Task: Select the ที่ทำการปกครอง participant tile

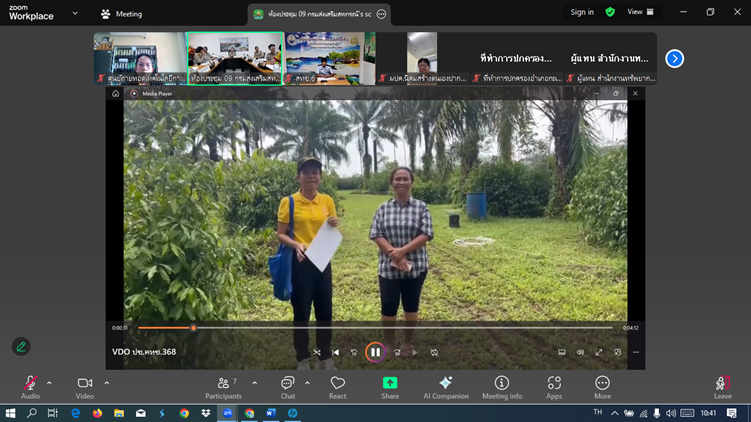Action: coord(516,58)
